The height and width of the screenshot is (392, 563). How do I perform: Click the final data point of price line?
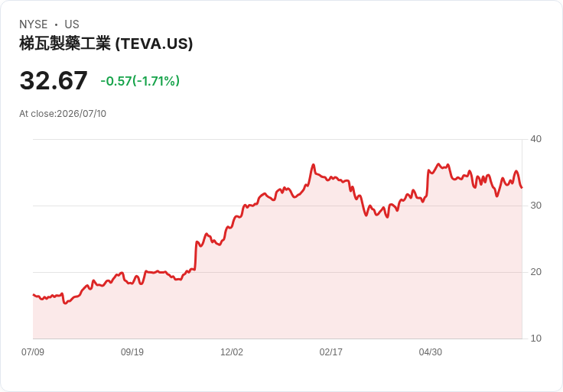tap(522, 187)
